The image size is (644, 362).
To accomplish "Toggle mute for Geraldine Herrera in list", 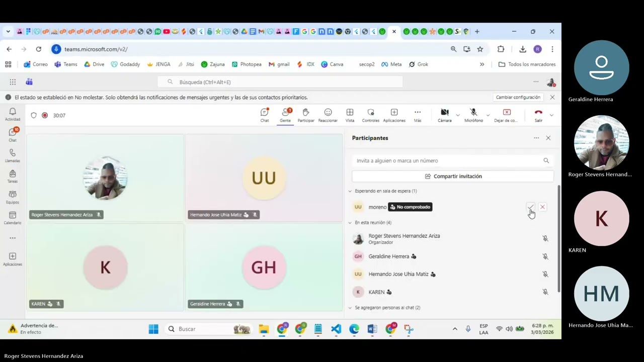I will click(545, 256).
